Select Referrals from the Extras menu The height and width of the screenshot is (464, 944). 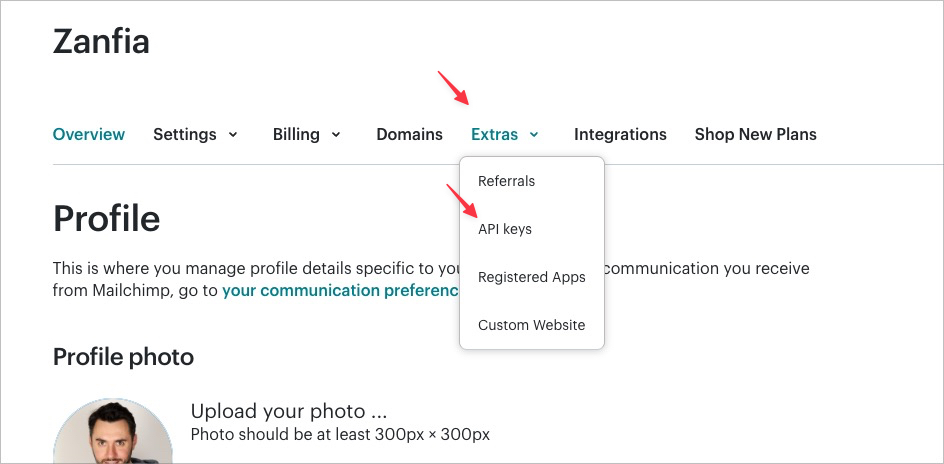506,181
